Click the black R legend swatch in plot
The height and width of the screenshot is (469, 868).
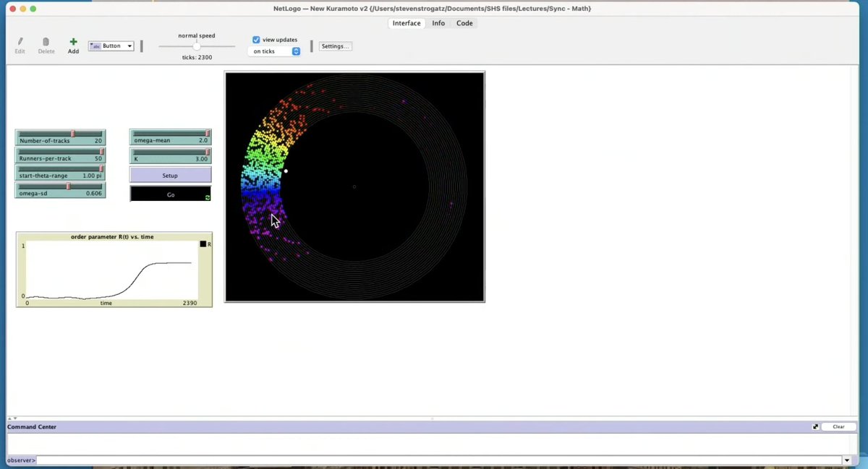pyautogui.click(x=203, y=244)
